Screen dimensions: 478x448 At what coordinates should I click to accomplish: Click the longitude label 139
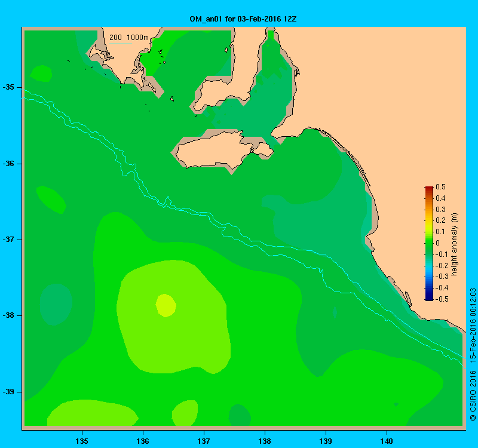point(326,441)
